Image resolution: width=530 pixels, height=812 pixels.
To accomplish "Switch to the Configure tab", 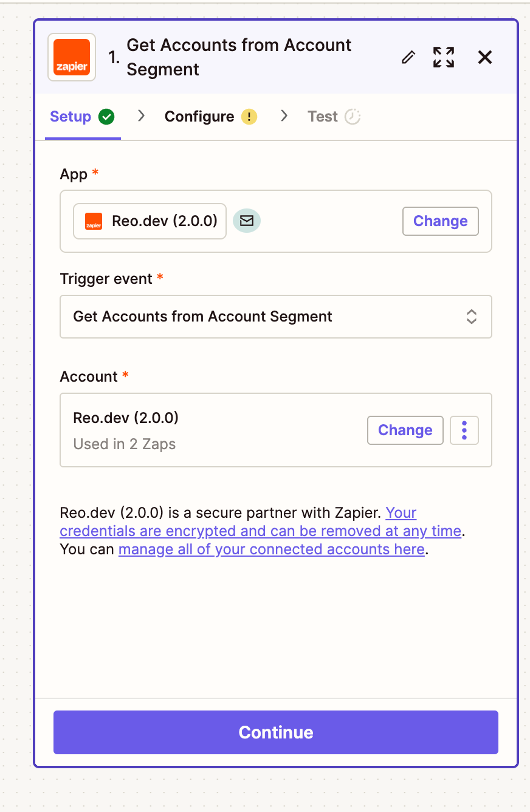I will pos(199,117).
